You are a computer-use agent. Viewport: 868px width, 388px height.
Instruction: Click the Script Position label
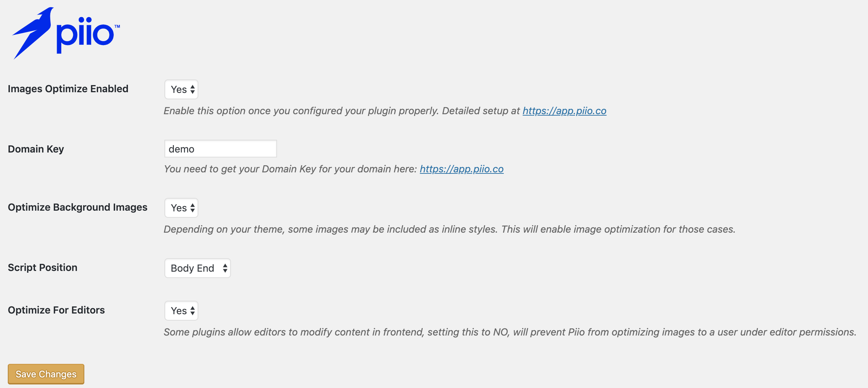click(x=43, y=267)
